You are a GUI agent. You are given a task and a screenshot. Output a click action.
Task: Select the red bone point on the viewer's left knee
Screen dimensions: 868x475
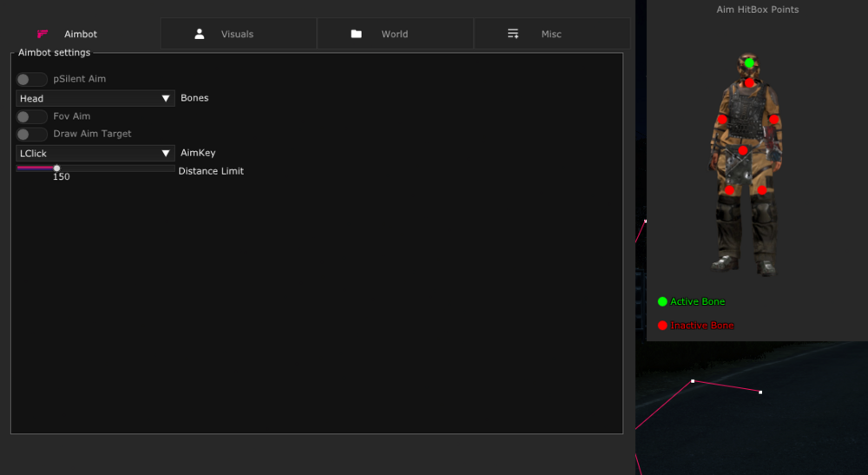(730, 190)
